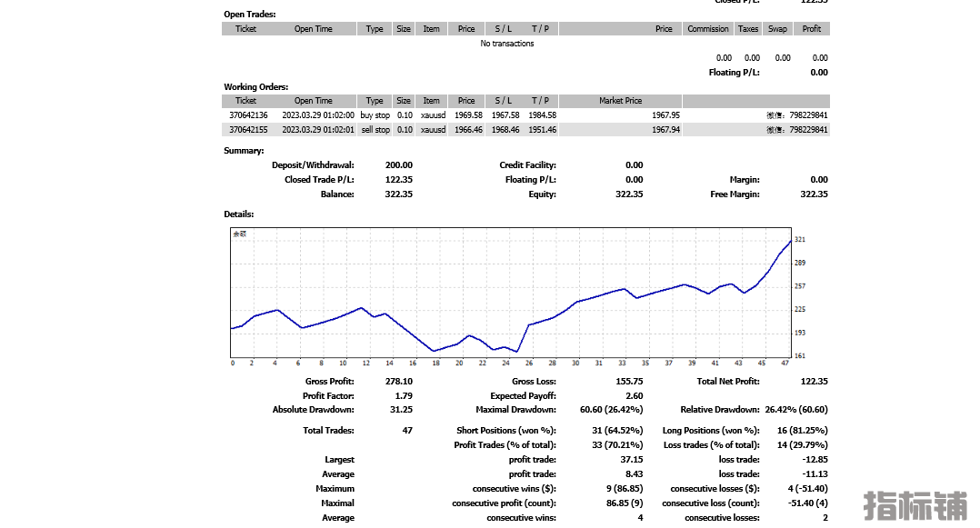Image resolution: width=980 pixels, height=528 pixels.
Task: Click the "Total Net Profit:" label
Action: [x=728, y=381]
